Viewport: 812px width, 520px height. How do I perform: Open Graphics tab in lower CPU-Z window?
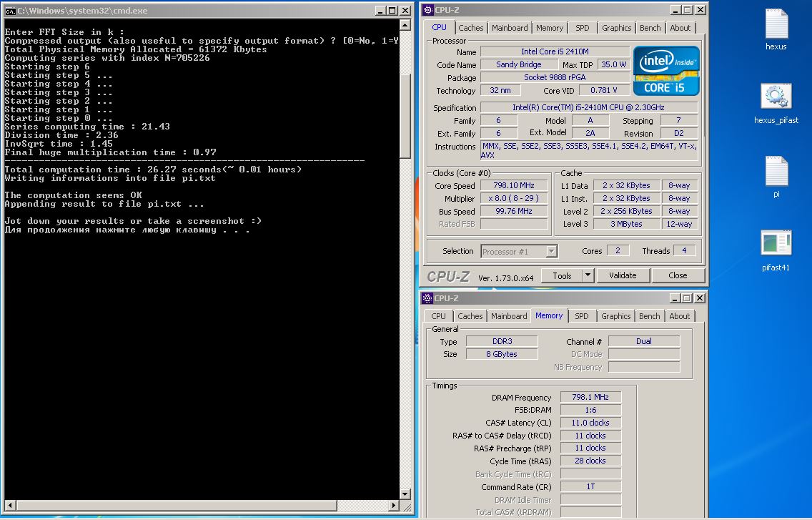click(x=615, y=316)
